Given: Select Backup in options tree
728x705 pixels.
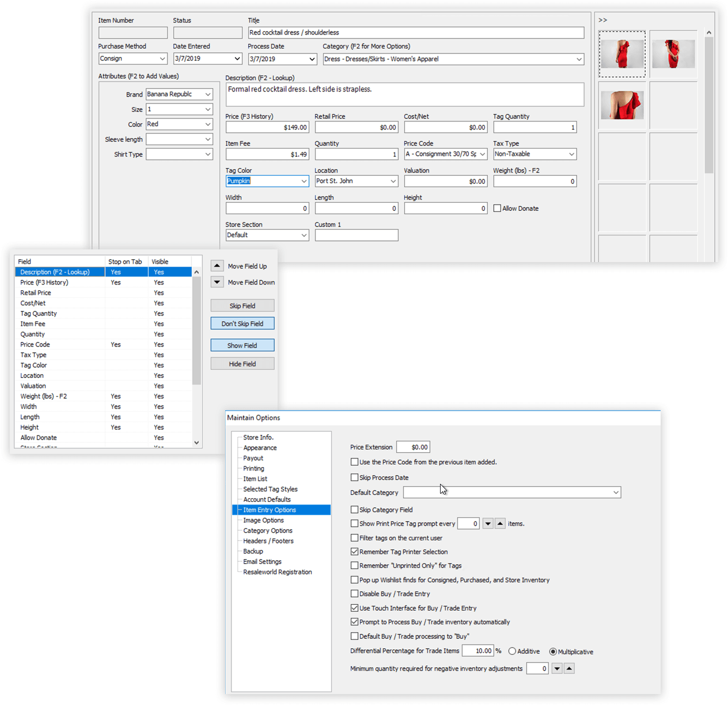Looking at the screenshot, I should pyautogui.click(x=253, y=551).
